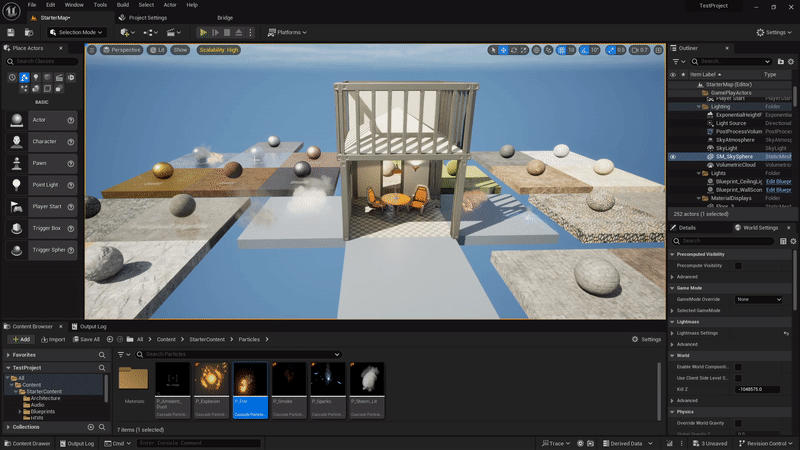Toggle the Override World Gravity checkbox

click(x=738, y=423)
